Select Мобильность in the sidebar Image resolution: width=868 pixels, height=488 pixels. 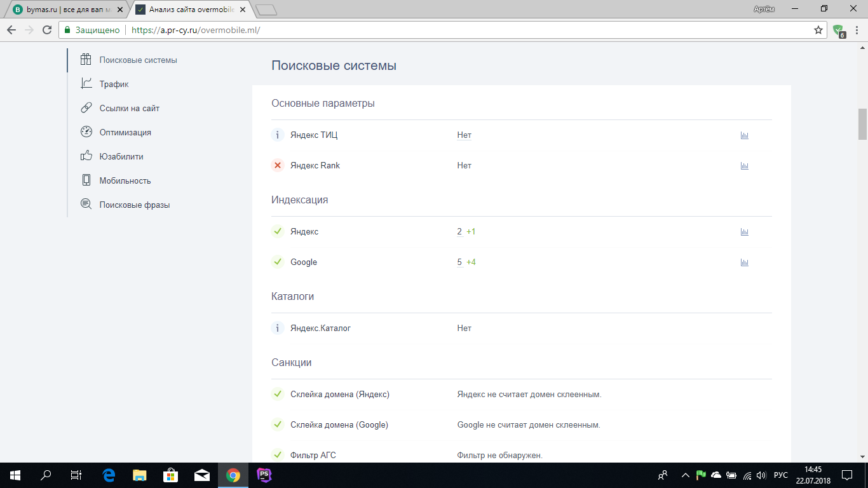tap(125, 180)
